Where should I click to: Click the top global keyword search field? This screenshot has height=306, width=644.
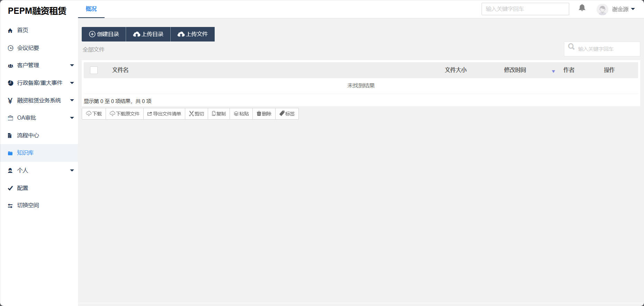pyautogui.click(x=525, y=9)
